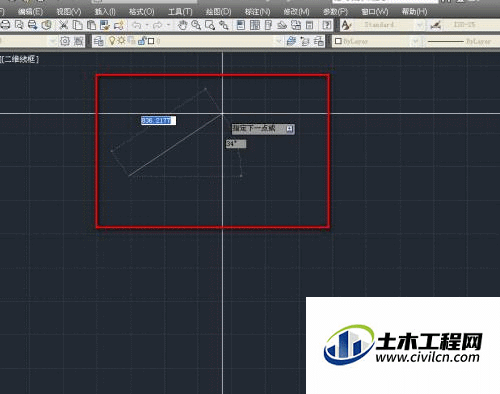Viewport: 500px width, 394px height.
Task: Open the Standard text style dropdown
Action: tap(389, 25)
